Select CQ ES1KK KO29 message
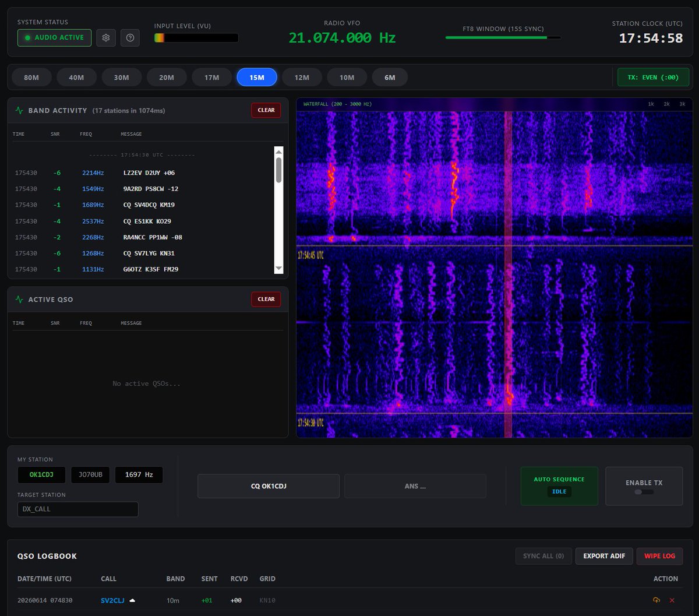699x616 pixels. pyautogui.click(x=147, y=221)
